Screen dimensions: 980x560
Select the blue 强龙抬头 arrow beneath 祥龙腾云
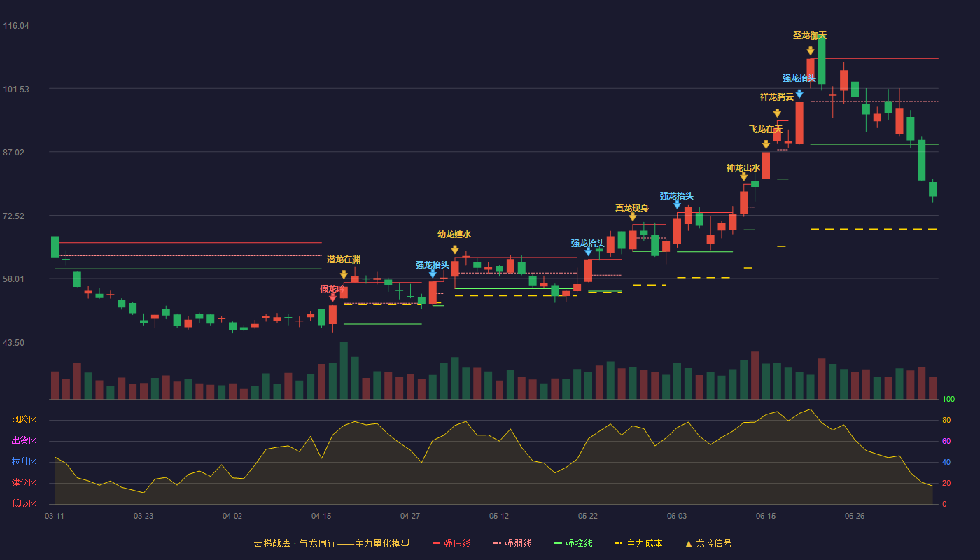click(x=799, y=93)
